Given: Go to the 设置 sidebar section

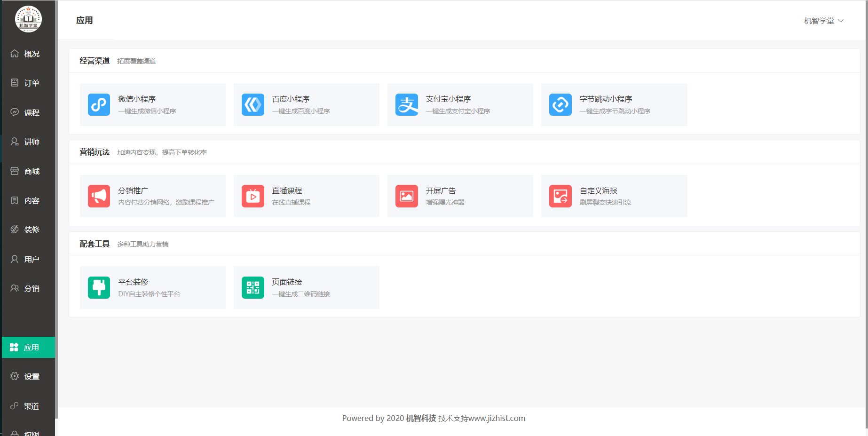Looking at the screenshot, I should [x=28, y=376].
